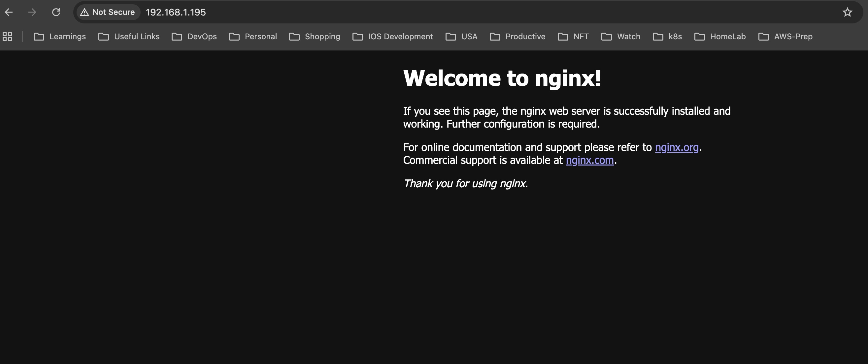The width and height of the screenshot is (868, 364).
Task: Follow the nginx.com commercial support link
Action: click(x=590, y=160)
